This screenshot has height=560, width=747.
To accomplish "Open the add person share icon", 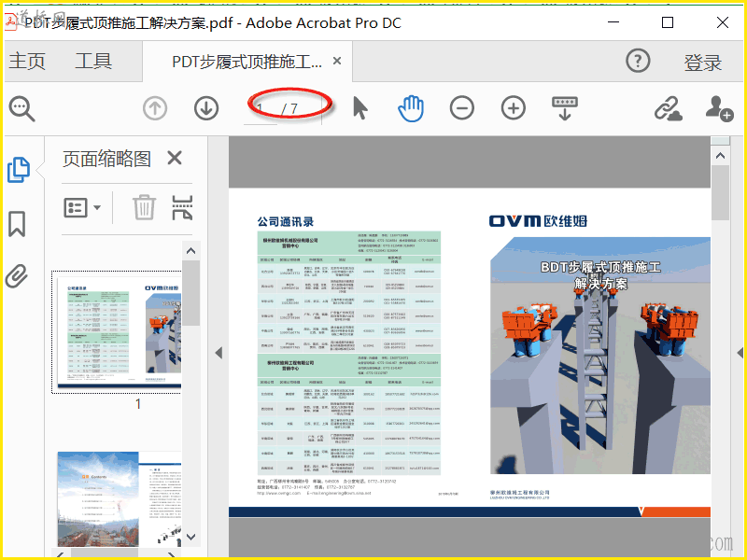I will click(x=719, y=108).
